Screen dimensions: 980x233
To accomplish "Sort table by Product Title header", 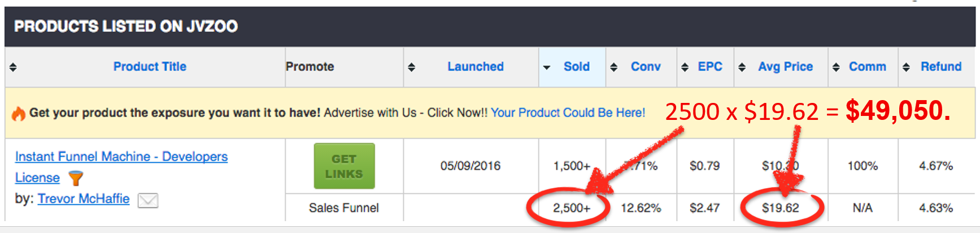I will tap(150, 67).
